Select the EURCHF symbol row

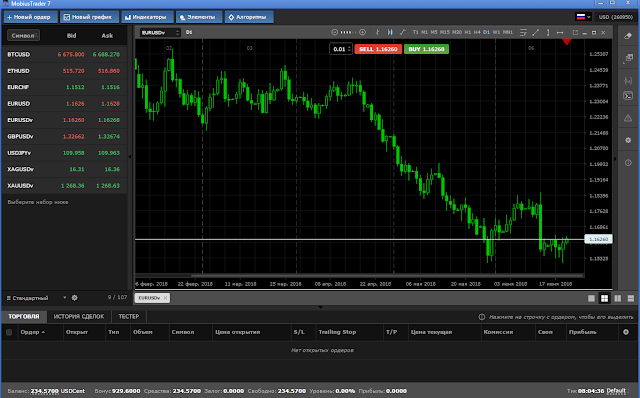(x=64, y=87)
